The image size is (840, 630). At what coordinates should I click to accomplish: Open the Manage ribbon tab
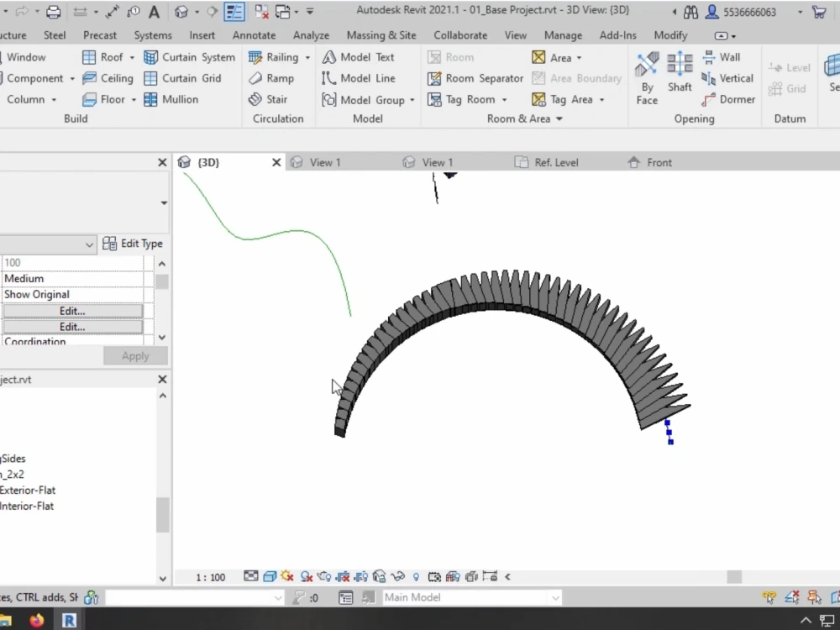click(x=563, y=35)
